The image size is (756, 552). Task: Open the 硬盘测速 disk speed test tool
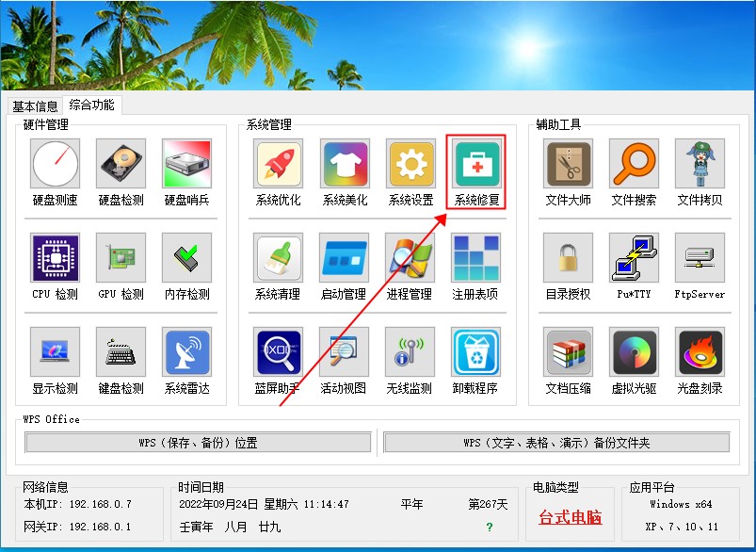pyautogui.click(x=56, y=165)
